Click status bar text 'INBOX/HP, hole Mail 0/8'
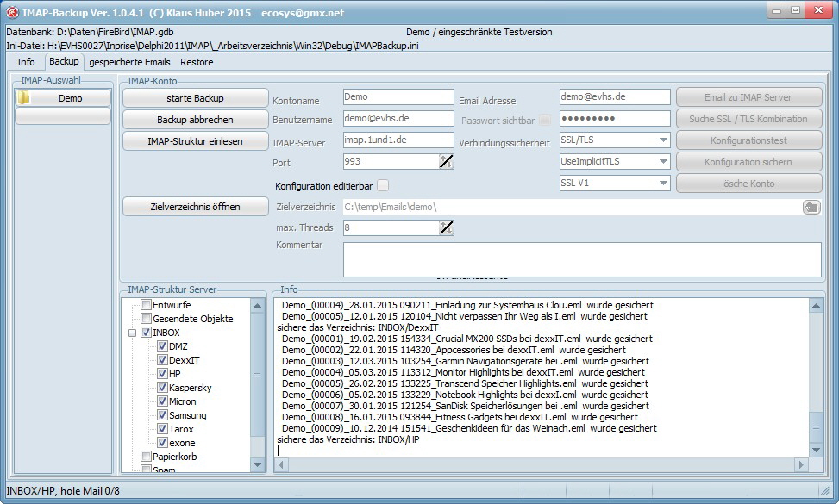Image resolution: width=839 pixels, height=504 pixels. pyautogui.click(x=63, y=490)
